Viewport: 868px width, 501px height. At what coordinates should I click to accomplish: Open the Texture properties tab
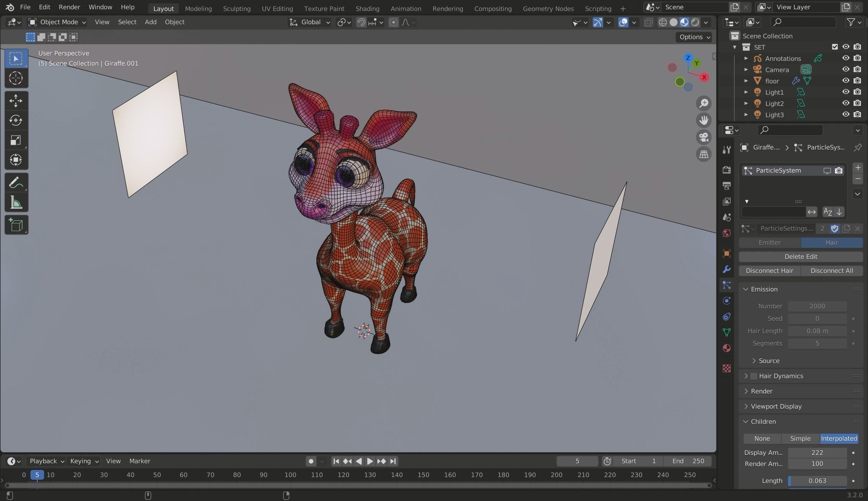pos(726,368)
